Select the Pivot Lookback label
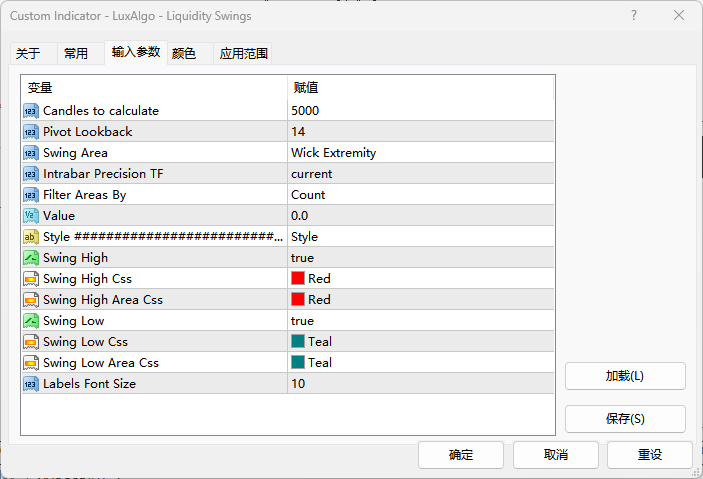 [87, 132]
